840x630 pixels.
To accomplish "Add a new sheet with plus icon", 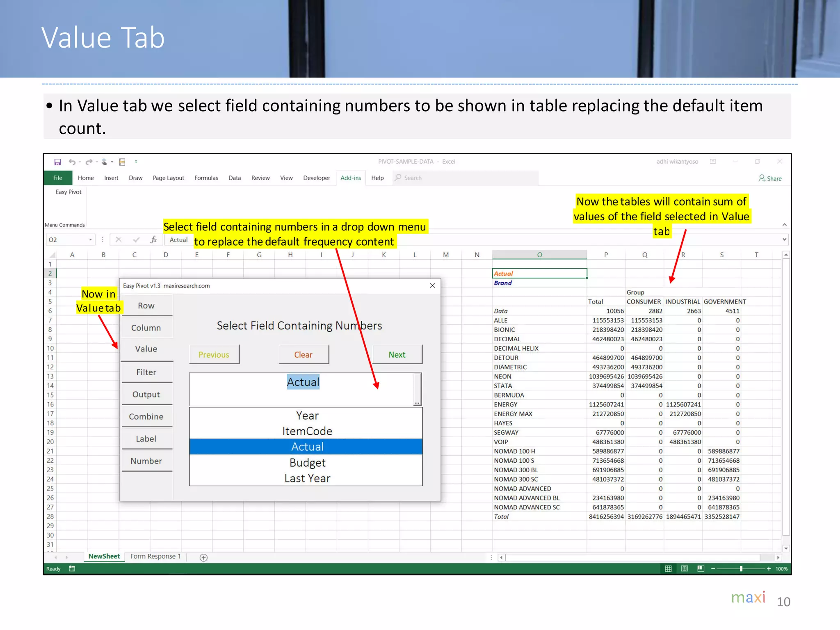I will [x=203, y=557].
